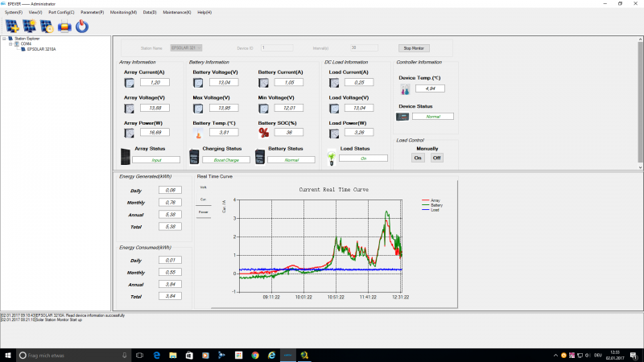The width and height of the screenshot is (644, 362).
Task: Open the Data(D) menu
Action: pyautogui.click(x=150, y=12)
